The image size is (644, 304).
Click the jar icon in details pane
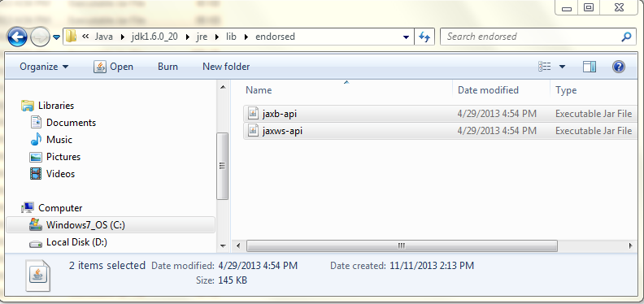point(38,276)
